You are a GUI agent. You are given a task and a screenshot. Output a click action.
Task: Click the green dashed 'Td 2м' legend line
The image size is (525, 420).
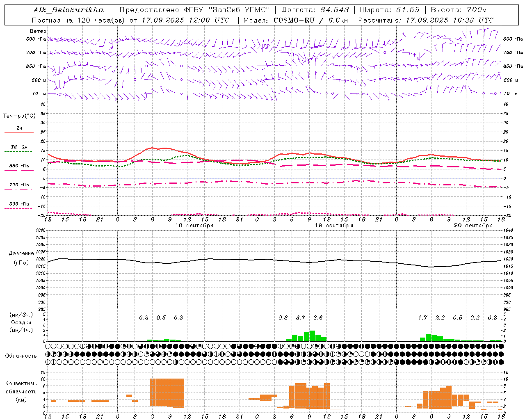point(19,151)
